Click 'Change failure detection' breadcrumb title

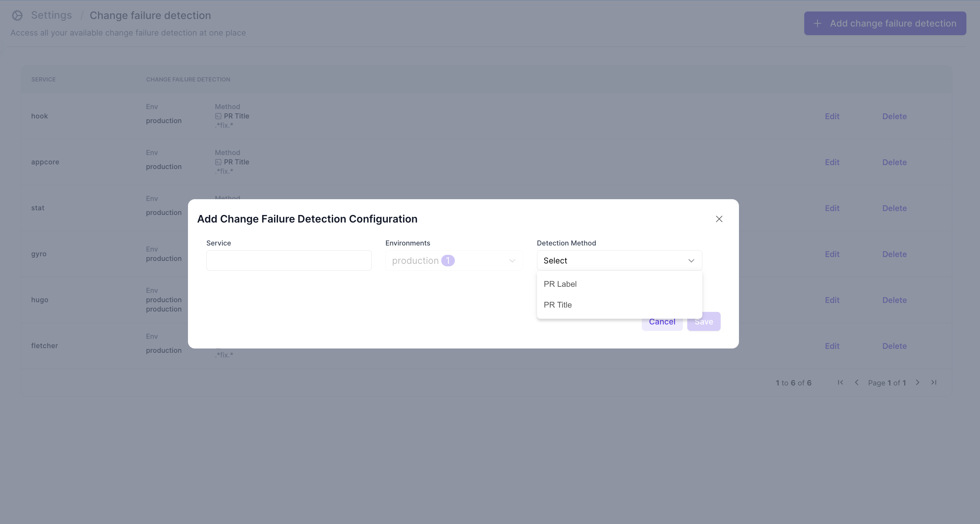[x=150, y=15]
